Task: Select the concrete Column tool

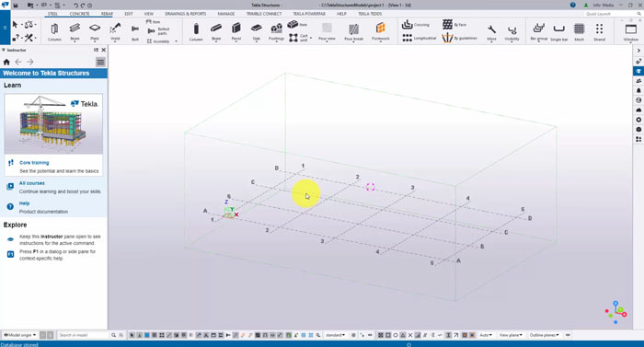Action: [196, 31]
